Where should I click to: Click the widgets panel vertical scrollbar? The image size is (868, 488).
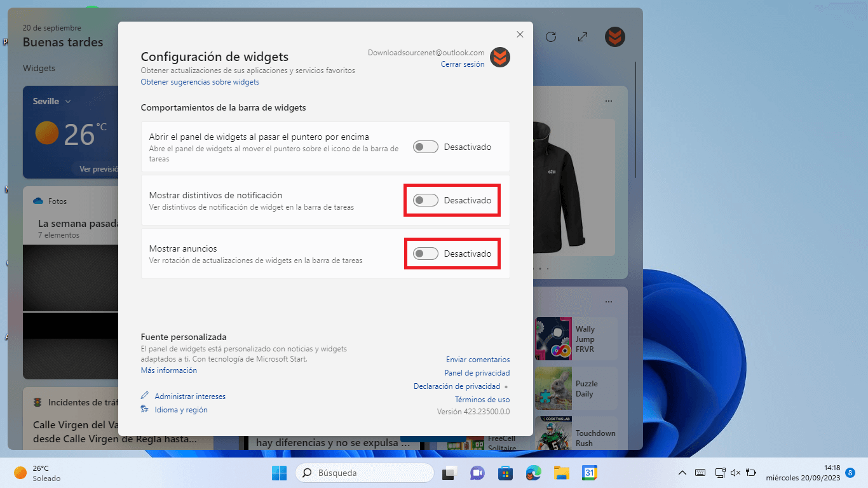click(636, 121)
